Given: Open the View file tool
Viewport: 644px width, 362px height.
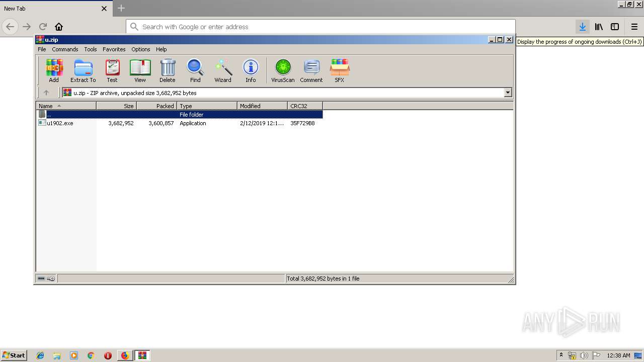Looking at the screenshot, I should pyautogui.click(x=140, y=70).
